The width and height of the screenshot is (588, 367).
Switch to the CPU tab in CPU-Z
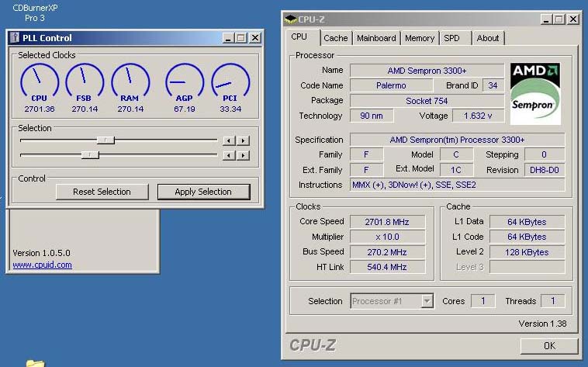coord(299,36)
